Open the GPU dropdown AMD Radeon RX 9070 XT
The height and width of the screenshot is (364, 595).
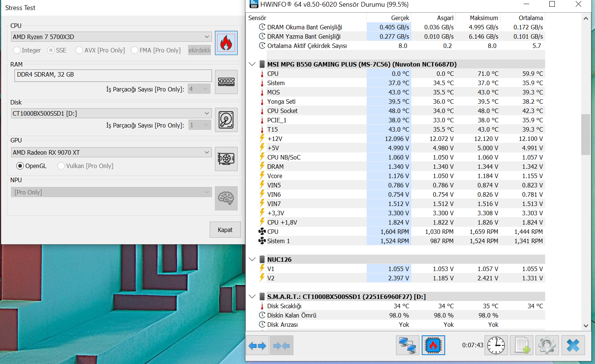coord(111,152)
